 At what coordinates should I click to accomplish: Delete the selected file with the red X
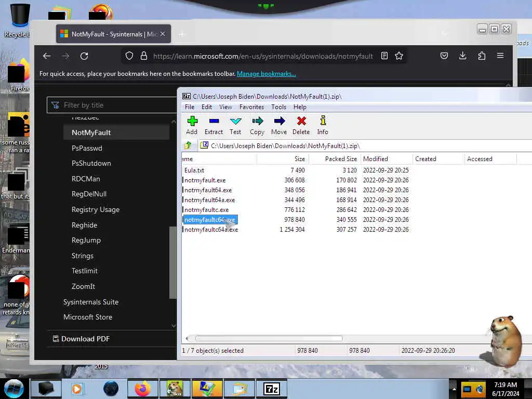tap(301, 126)
